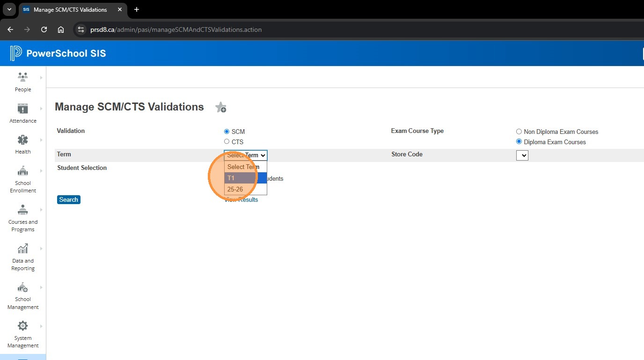644x360 pixels.
Task: Select the SCM validation radio button
Action: tap(227, 132)
